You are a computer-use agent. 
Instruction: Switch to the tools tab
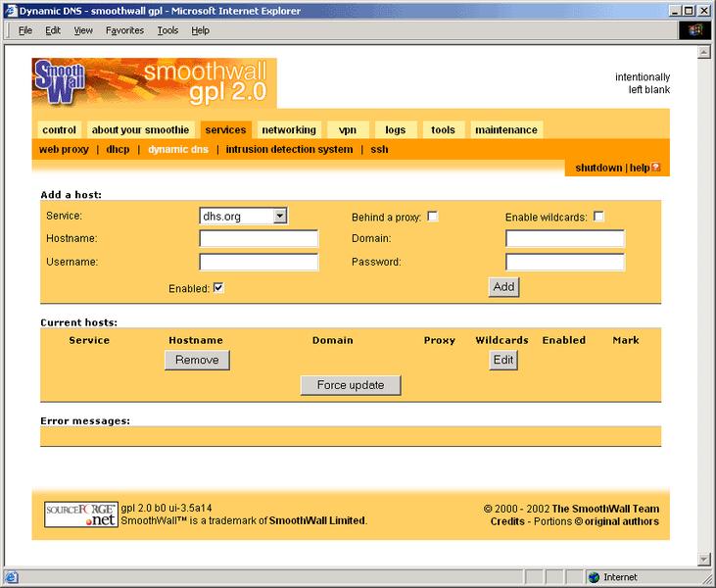(444, 129)
